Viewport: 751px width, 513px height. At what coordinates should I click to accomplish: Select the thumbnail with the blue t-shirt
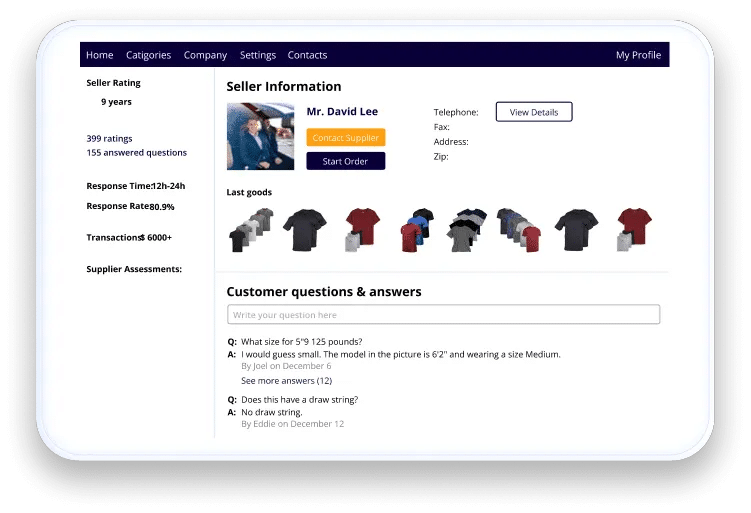pos(418,229)
